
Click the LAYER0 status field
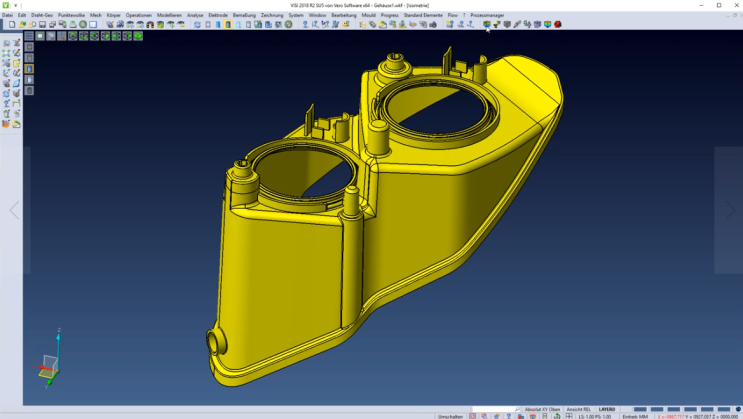click(607, 409)
